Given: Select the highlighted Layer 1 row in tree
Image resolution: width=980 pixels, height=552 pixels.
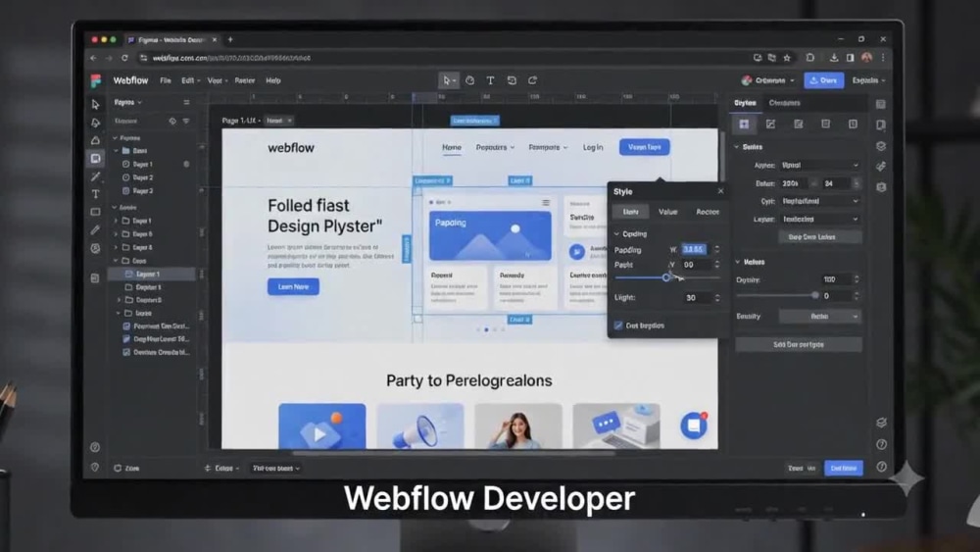Looking at the screenshot, I should pos(152,274).
